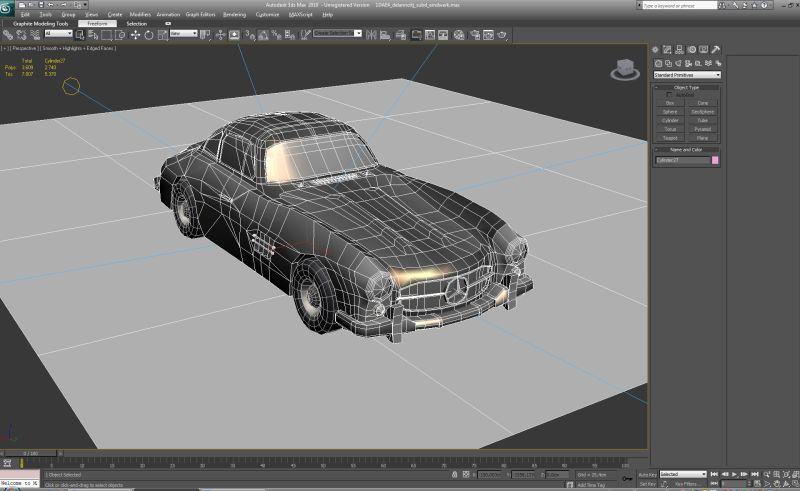This screenshot has width=800, height=491.
Task: Click the Unlink Selection tool
Action: [21, 35]
